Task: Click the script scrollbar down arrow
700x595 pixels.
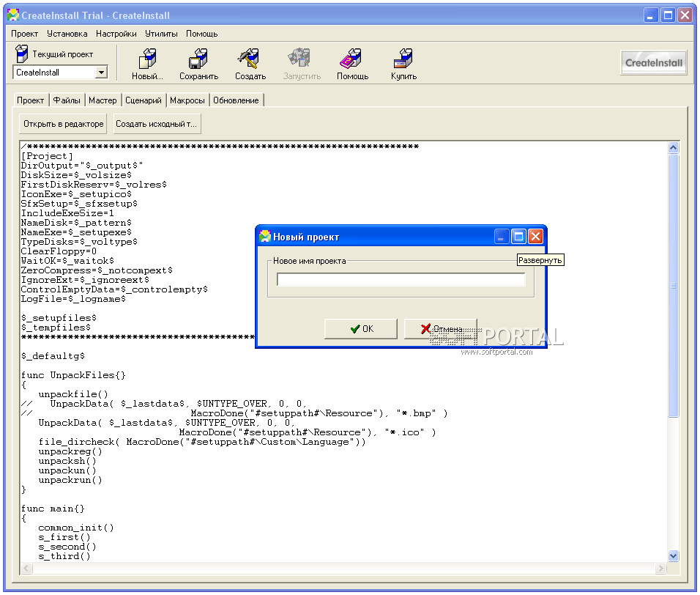Action: 673,555
